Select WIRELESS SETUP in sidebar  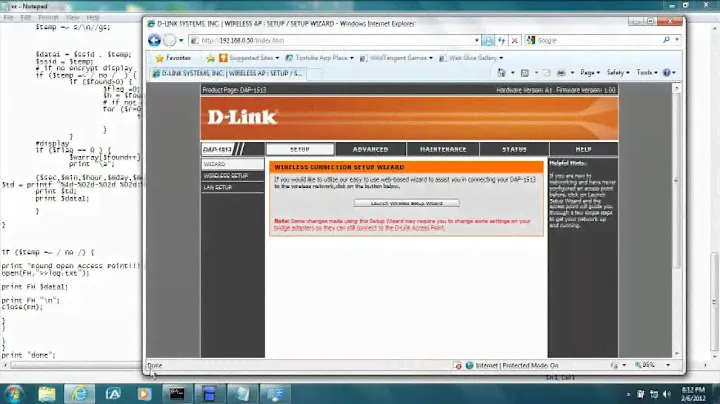(224, 175)
